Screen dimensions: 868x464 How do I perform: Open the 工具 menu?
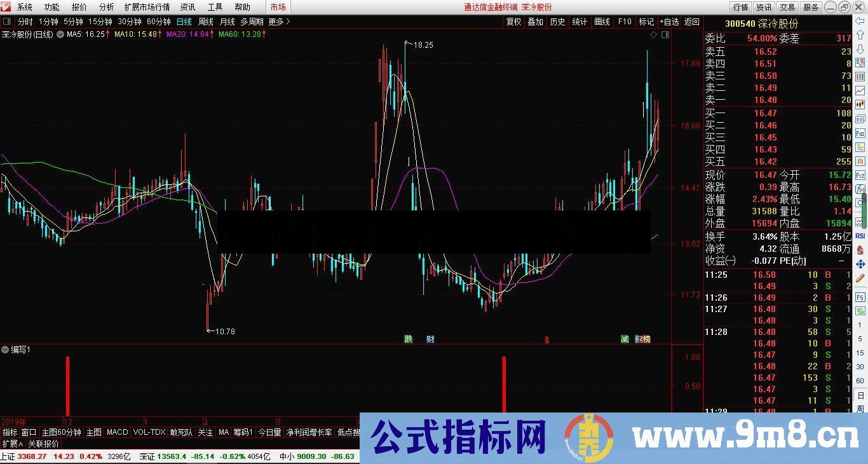[x=215, y=7]
